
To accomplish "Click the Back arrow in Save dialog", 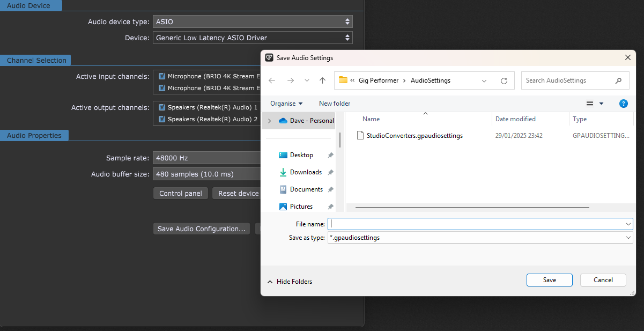I will tap(272, 80).
